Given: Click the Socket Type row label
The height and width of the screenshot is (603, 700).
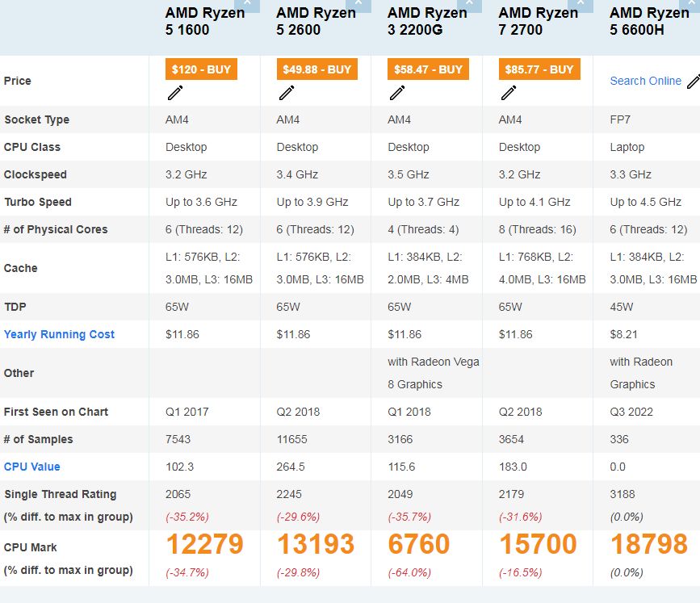Looking at the screenshot, I should (x=36, y=119).
